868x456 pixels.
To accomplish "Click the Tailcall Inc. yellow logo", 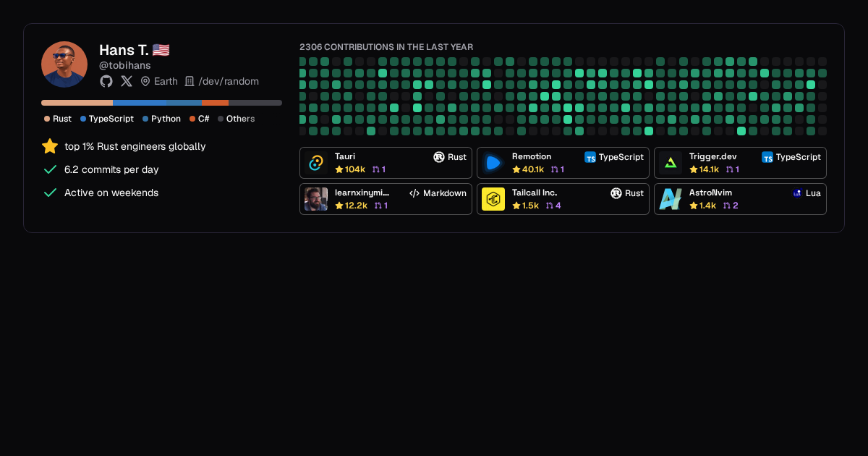I will pyautogui.click(x=493, y=199).
